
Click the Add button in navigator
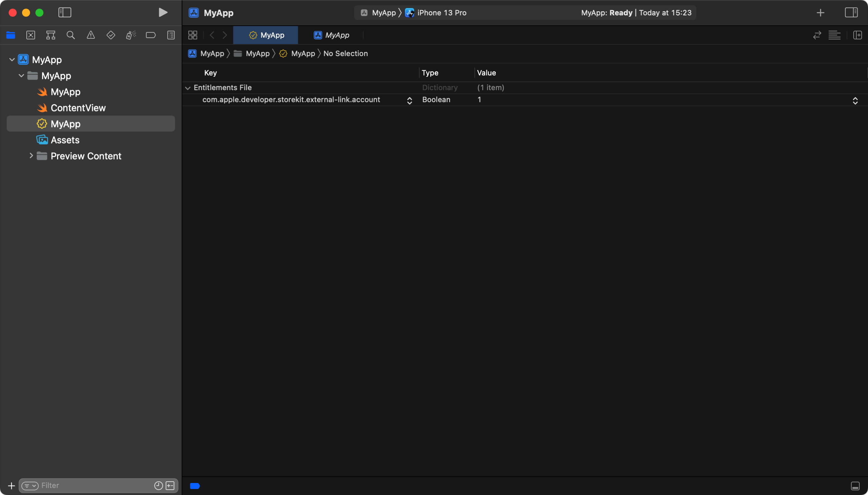point(11,485)
